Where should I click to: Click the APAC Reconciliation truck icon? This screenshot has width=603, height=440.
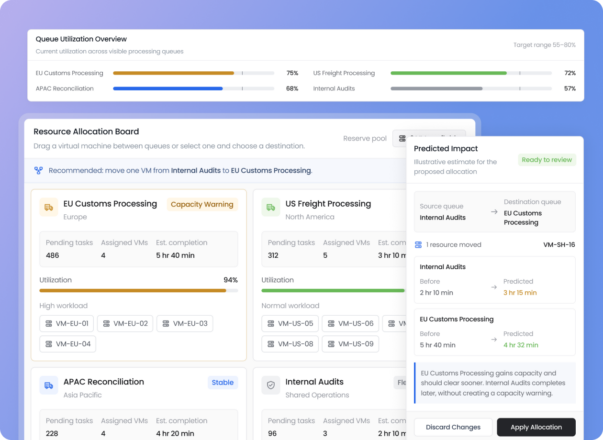tap(49, 385)
